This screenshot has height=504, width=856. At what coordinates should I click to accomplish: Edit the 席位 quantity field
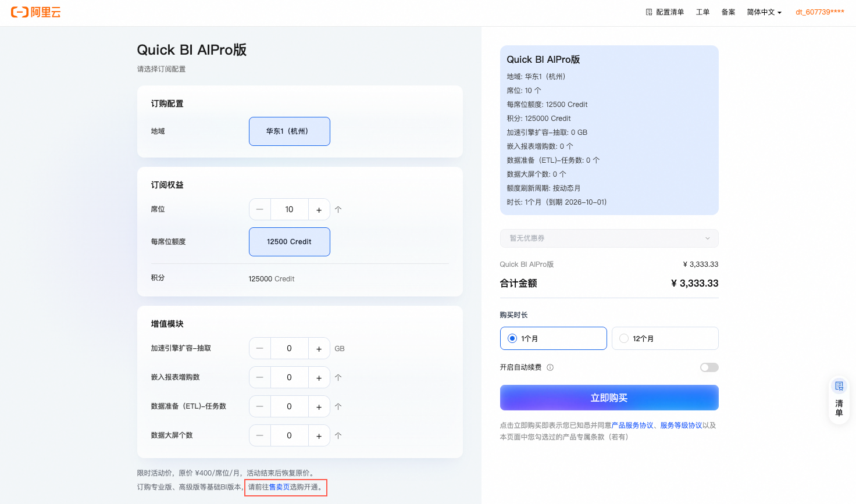[289, 209]
